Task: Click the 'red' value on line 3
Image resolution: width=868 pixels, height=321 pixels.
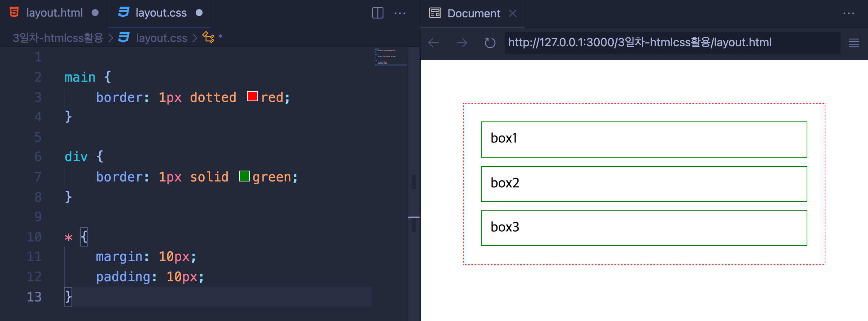Action: pyautogui.click(x=272, y=97)
